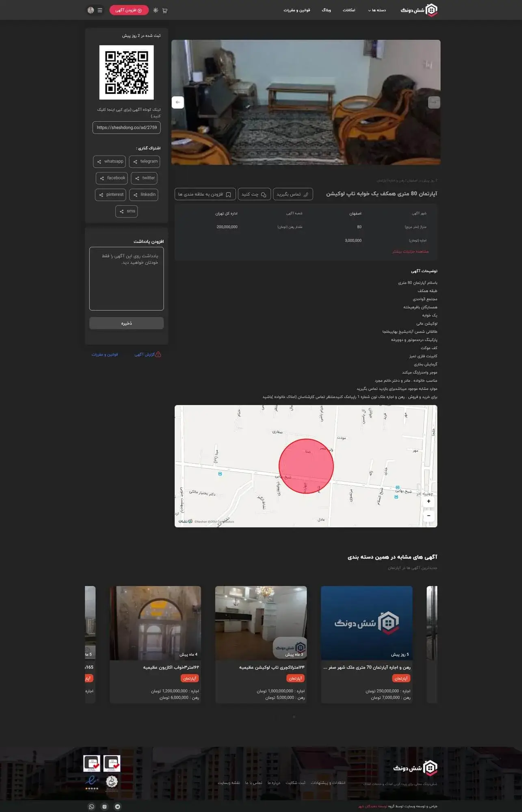
Task: Click the shopping cart icon in header
Action: [x=165, y=11]
